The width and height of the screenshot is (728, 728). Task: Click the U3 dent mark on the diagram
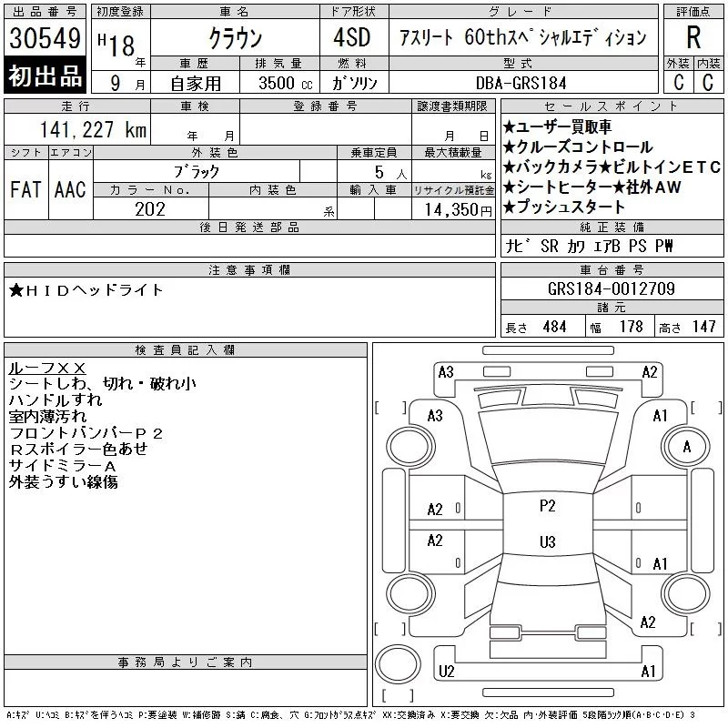(x=547, y=541)
